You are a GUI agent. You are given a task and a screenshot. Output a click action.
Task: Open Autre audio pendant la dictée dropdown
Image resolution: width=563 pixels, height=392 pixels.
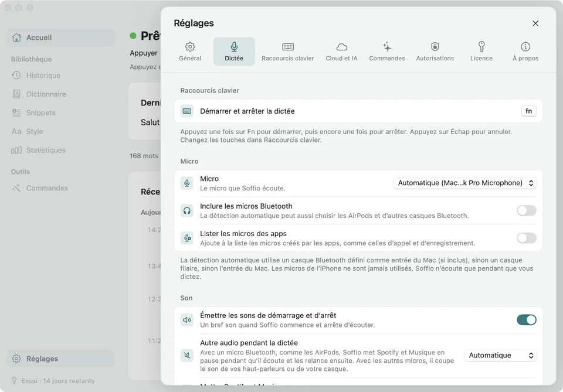[500, 356]
